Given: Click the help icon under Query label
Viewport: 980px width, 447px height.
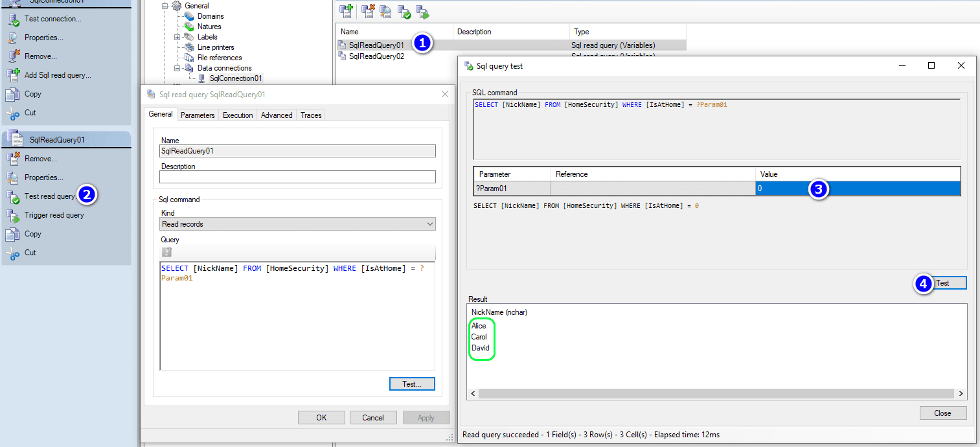Looking at the screenshot, I should 166,252.
